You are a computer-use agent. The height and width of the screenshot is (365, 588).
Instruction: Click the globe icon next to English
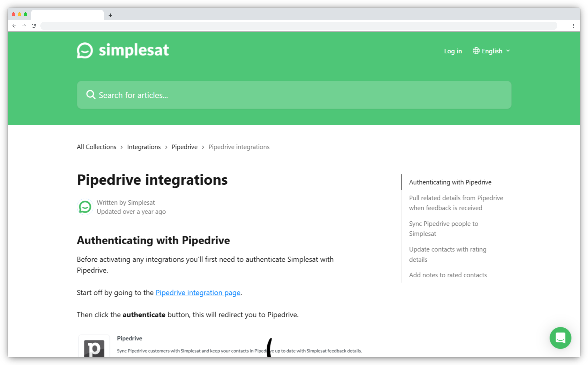point(476,51)
